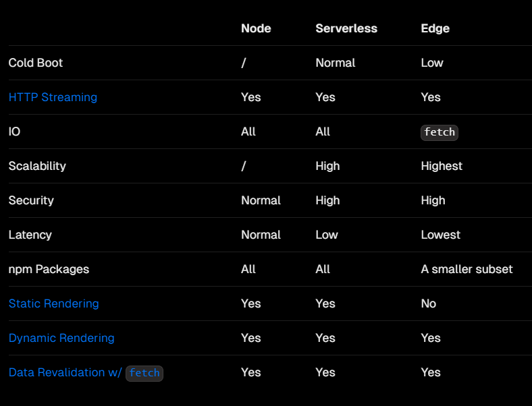Follow the Dynamic Rendering link
Image resolution: width=532 pixels, height=406 pixels.
61,338
